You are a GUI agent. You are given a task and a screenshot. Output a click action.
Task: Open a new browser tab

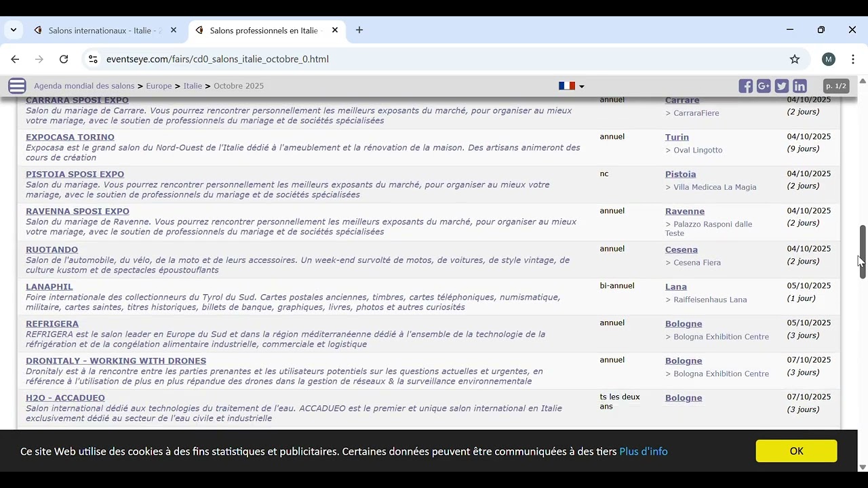point(359,30)
